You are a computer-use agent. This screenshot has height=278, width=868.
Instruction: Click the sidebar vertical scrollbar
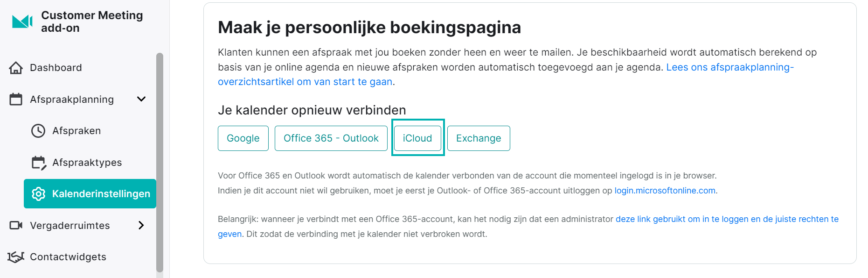tap(160, 163)
